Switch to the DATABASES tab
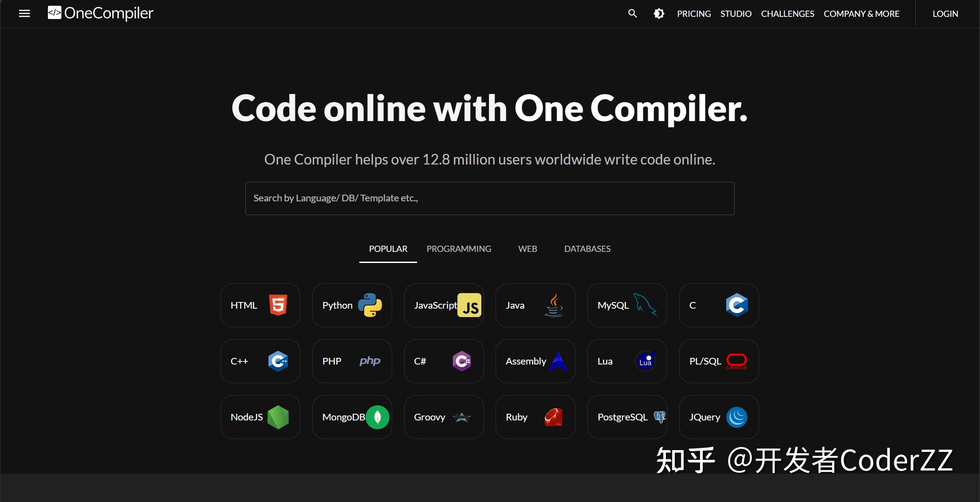Image resolution: width=980 pixels, height=502 pixels. click(587, 249)
